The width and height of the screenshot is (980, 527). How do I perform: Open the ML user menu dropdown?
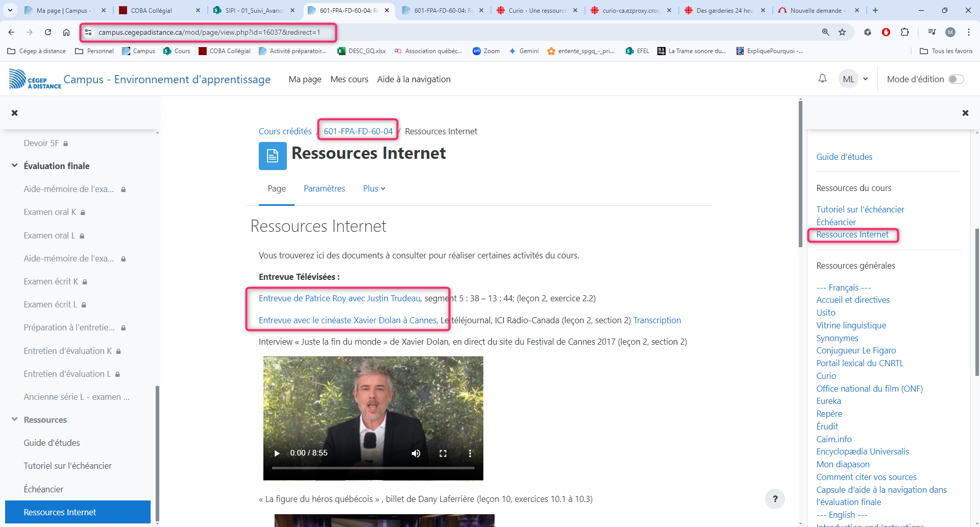tap(854, 79)
